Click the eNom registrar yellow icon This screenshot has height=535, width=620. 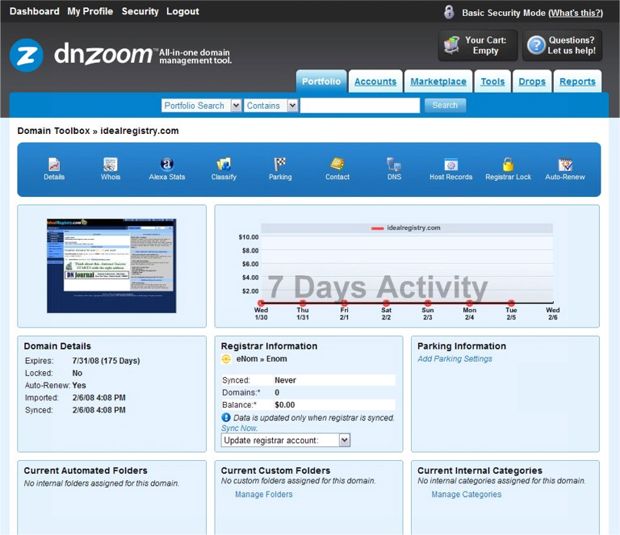pyautogui.click(x=226, y=359)
